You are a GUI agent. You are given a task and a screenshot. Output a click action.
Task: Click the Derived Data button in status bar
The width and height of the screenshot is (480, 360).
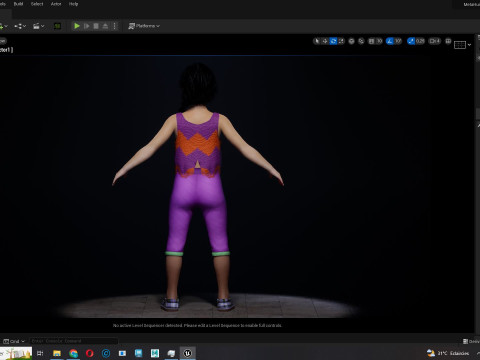[471, 341]
